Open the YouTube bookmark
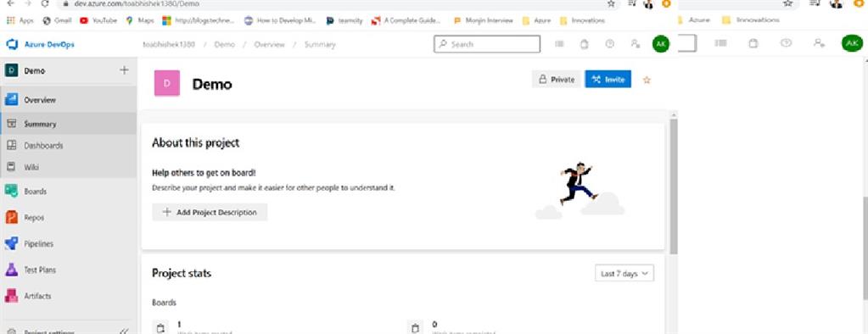 (x=98, y=20)
